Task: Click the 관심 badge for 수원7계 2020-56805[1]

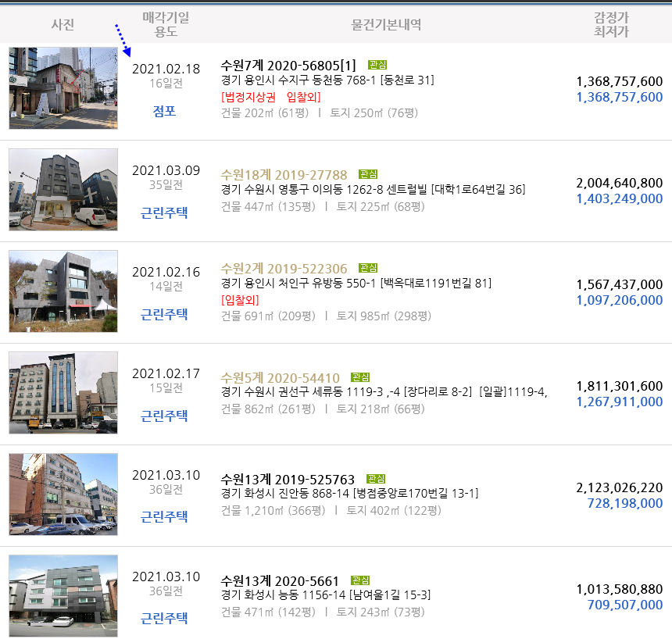Action: tap(377, 65)
